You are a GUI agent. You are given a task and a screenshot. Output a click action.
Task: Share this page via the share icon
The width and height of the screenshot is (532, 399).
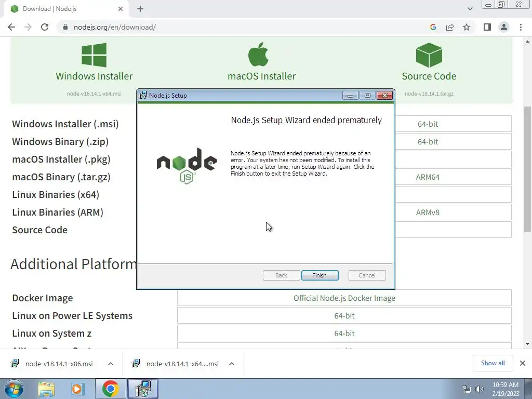tap(450, 27)
